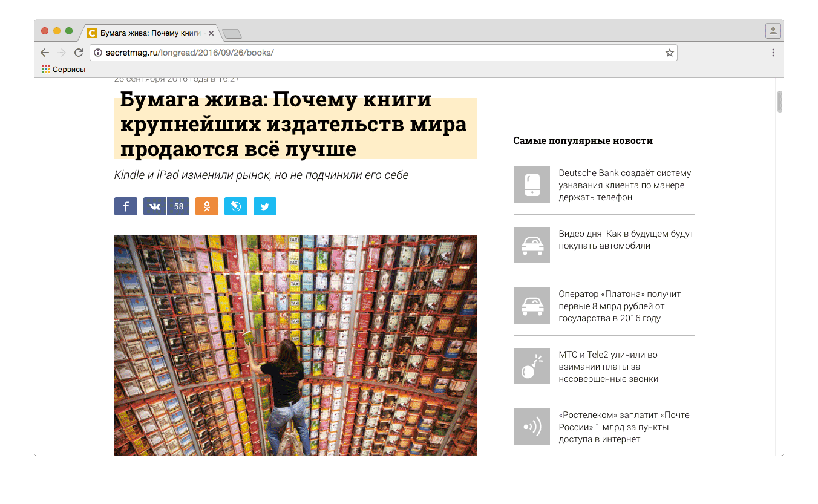Open the user profile button

(773, 31)
